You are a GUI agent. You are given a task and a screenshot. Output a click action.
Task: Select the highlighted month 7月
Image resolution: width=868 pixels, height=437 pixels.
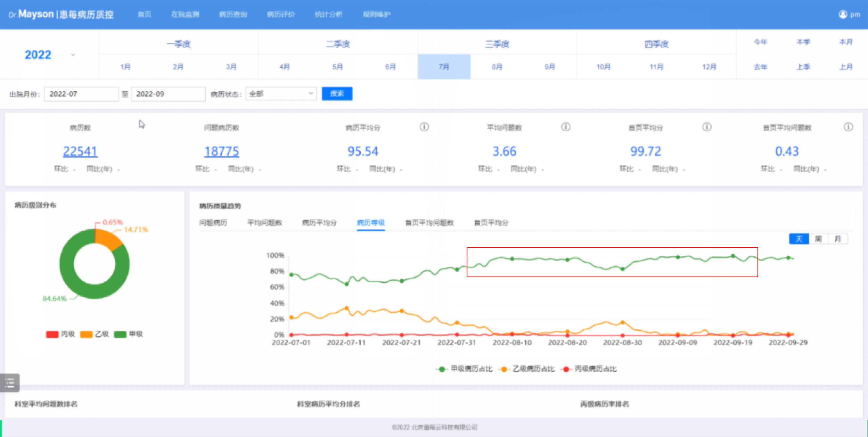pos(444,67)
